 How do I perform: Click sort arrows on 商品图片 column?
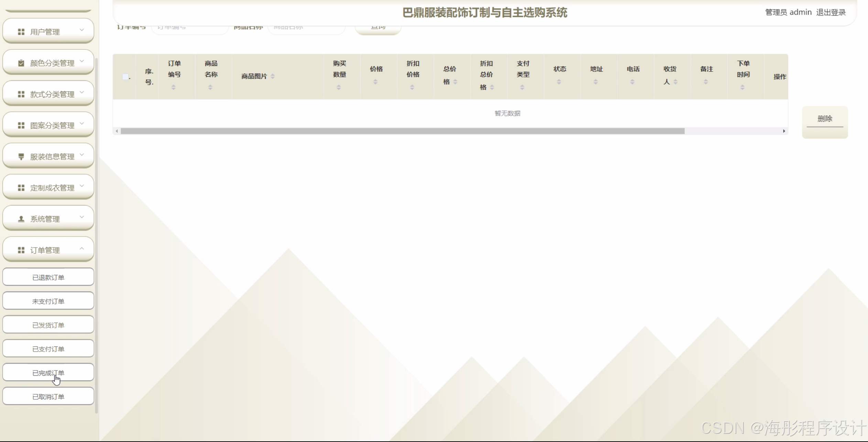[273, 76]
